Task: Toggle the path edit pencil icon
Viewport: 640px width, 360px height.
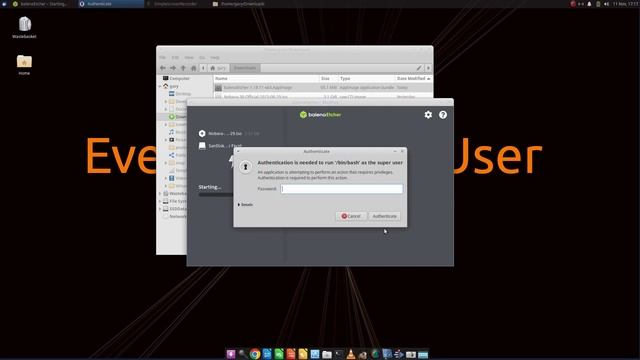Action: [x=419, y=68]
